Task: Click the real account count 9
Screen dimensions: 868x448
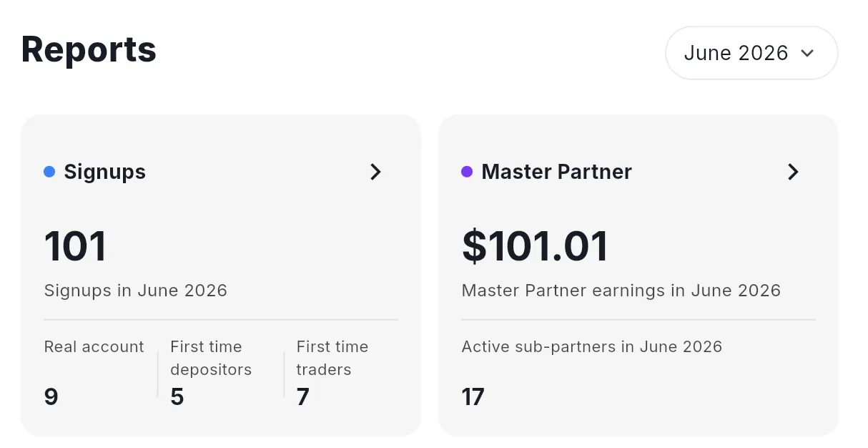Action: 51,396
